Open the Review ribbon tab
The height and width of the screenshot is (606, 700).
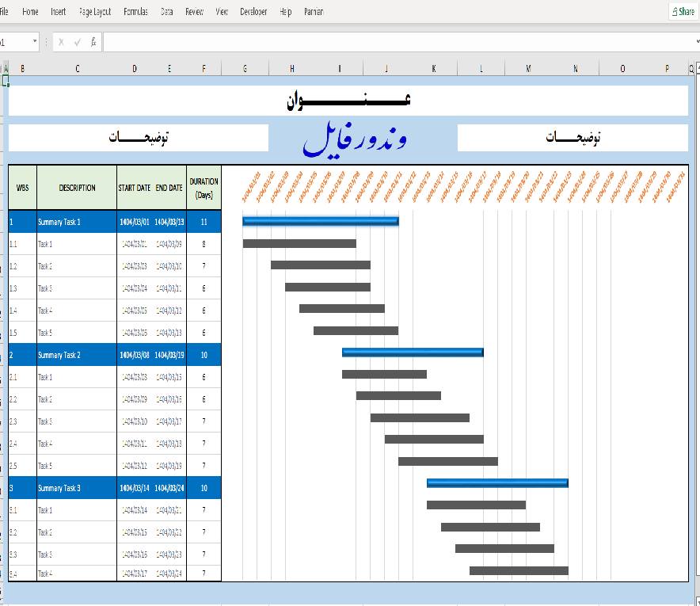pos(194,12)
